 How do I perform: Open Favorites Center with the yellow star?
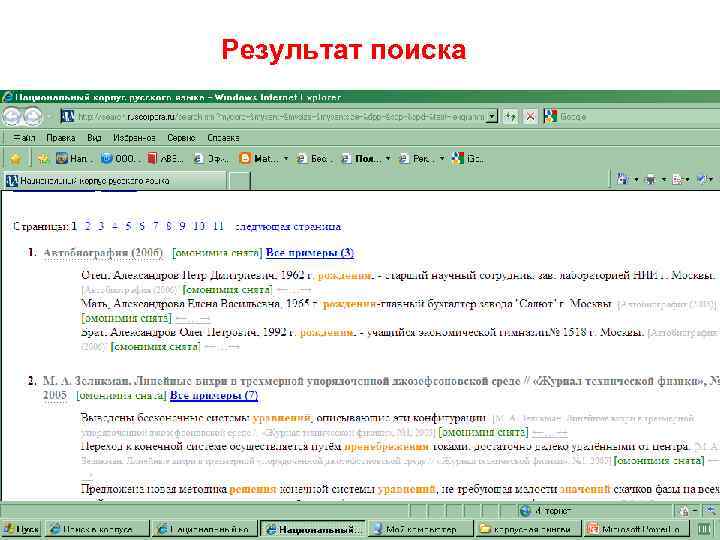(x=16, y=159)
